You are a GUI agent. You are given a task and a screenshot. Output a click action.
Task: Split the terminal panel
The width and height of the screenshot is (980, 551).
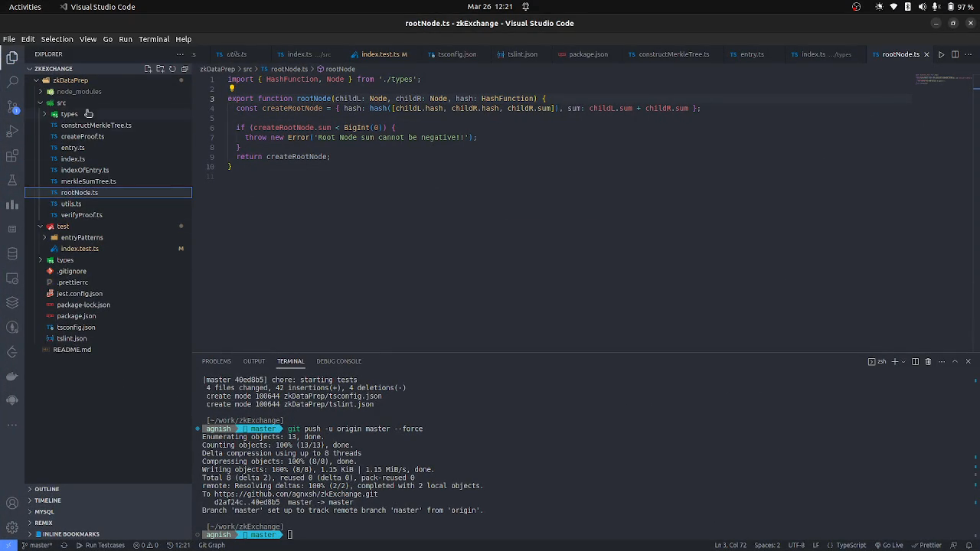(915, 361)
